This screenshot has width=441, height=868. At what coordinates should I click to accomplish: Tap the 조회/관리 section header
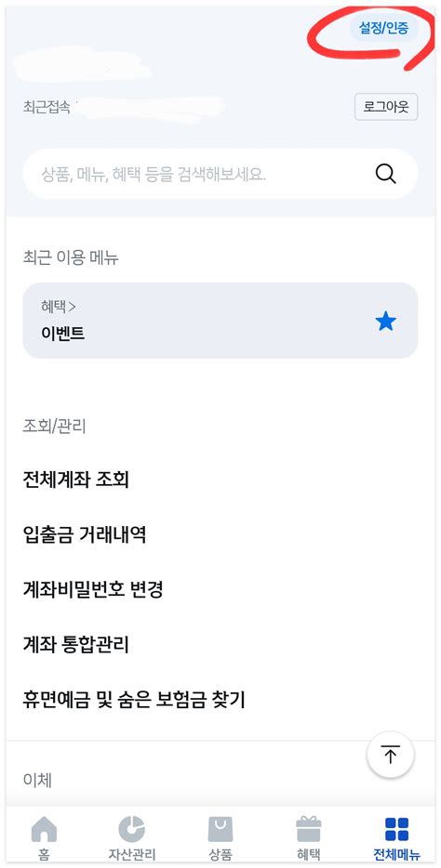pos(54,427)
